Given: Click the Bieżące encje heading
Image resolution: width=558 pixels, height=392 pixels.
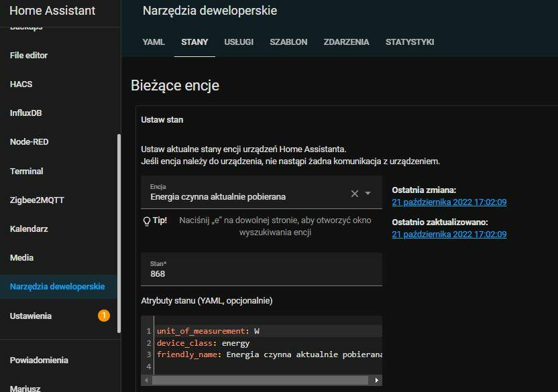Looking at the screenshot, I should point(175,86).
